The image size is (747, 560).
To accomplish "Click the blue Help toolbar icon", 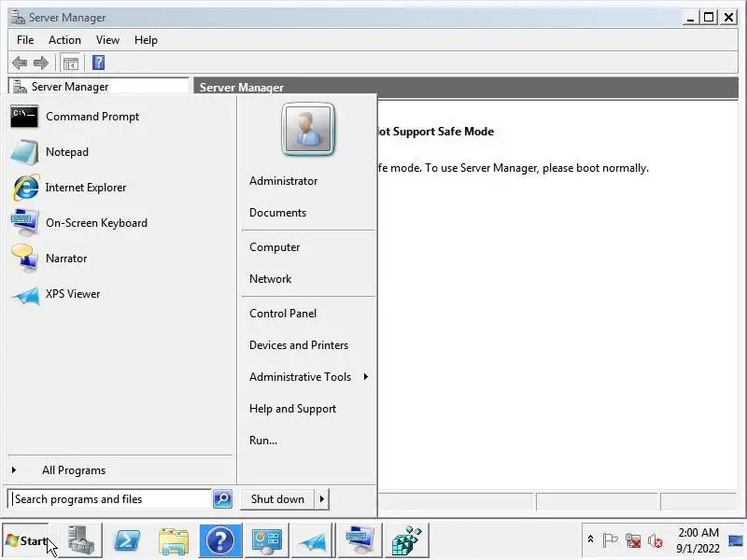I will [99, 63].
